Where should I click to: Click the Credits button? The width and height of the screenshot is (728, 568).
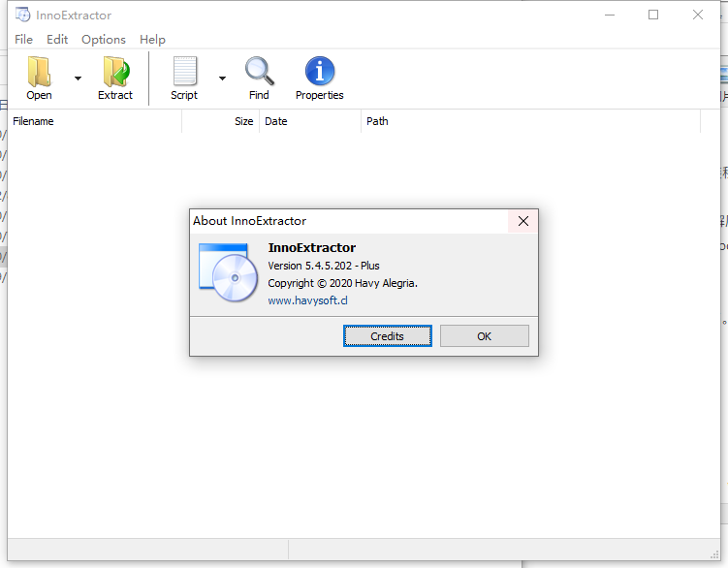click(x=387, y=335)
